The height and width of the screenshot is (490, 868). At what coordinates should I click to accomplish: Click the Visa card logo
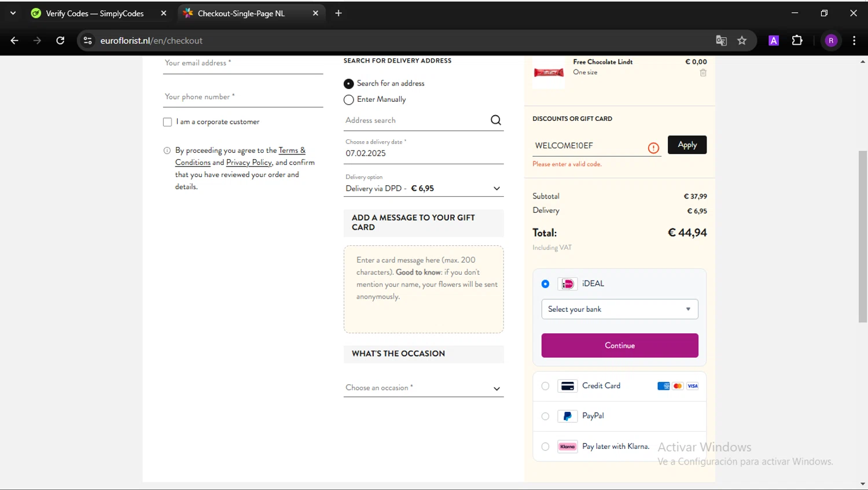(x=693, y=386)
